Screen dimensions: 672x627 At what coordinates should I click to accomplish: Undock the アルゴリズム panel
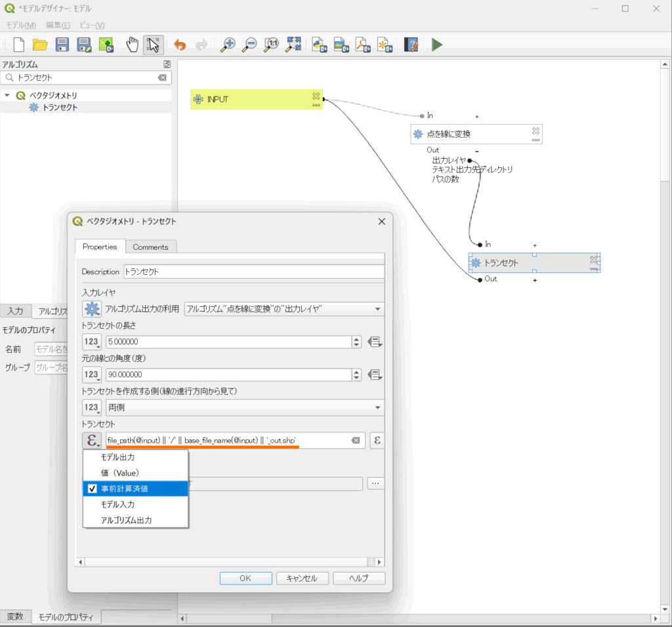point(167,64)
